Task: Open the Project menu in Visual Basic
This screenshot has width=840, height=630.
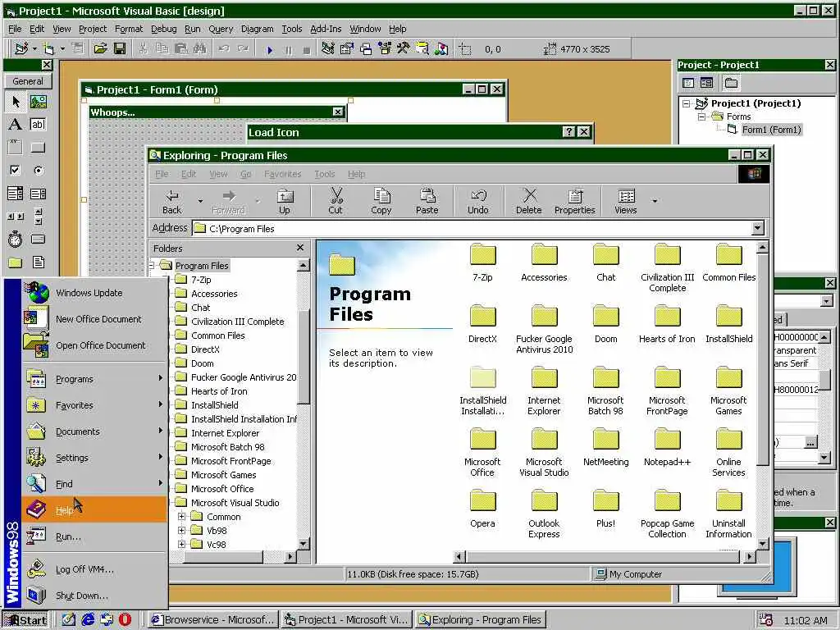Action: click(93, 29)
